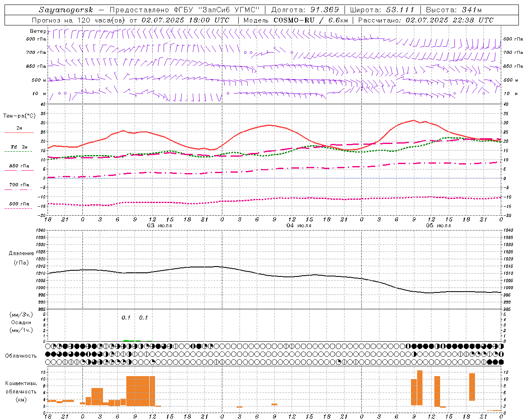Select the text 'Предоставлено ФГБУ "ЗапСиб УГМС"'
Image resolution: width=525 pixels, height=420 pixels.
185,10
